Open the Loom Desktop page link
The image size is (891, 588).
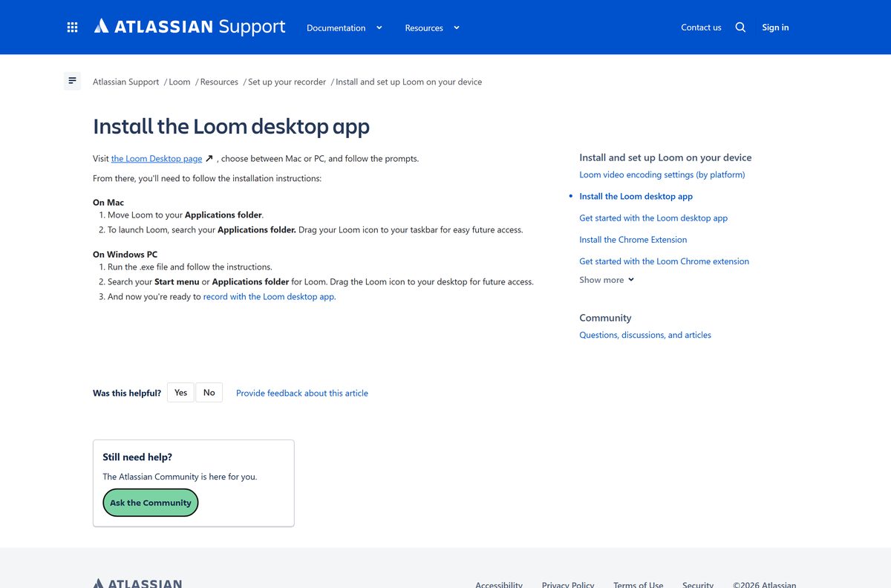click(x=157, y=158)
